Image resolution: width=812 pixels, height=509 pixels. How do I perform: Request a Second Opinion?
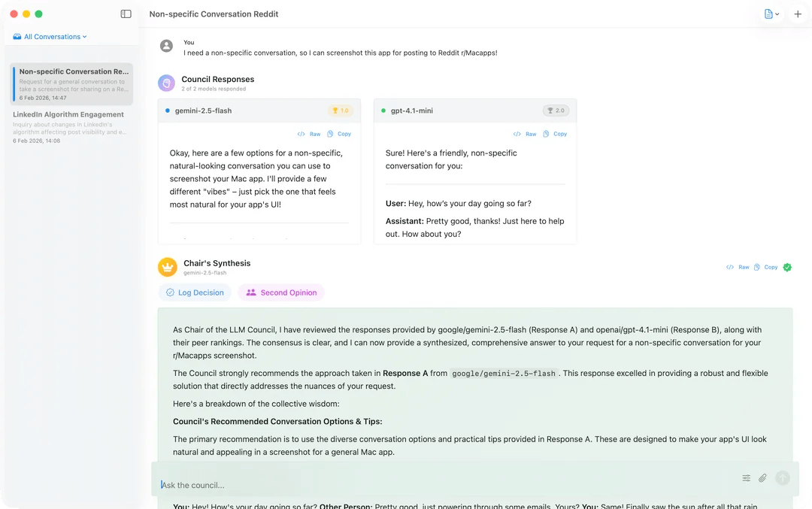point(281,292)
